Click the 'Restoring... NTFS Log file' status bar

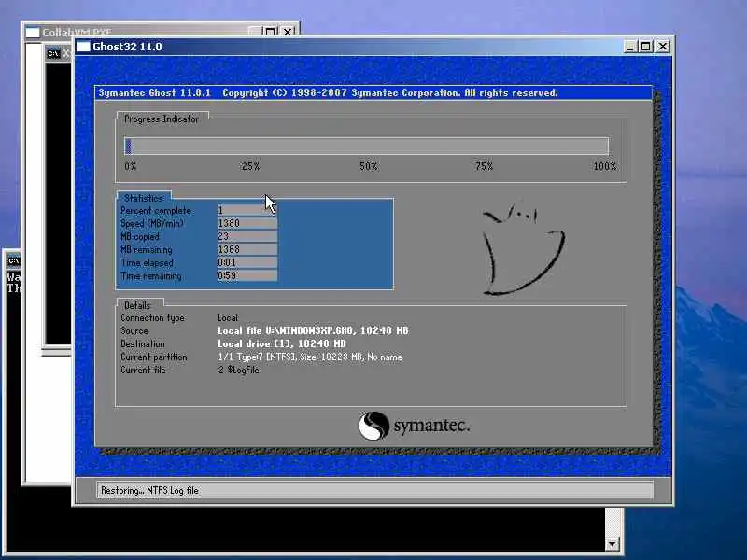(374, 490)
